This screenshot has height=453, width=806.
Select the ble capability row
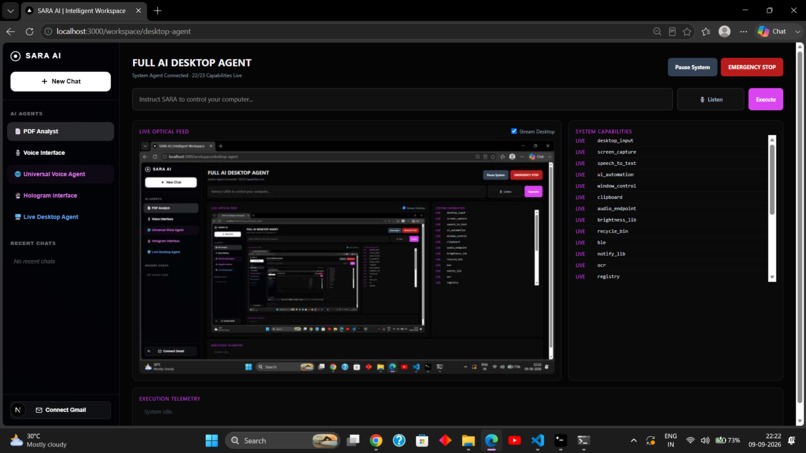(x=668, y=243)
